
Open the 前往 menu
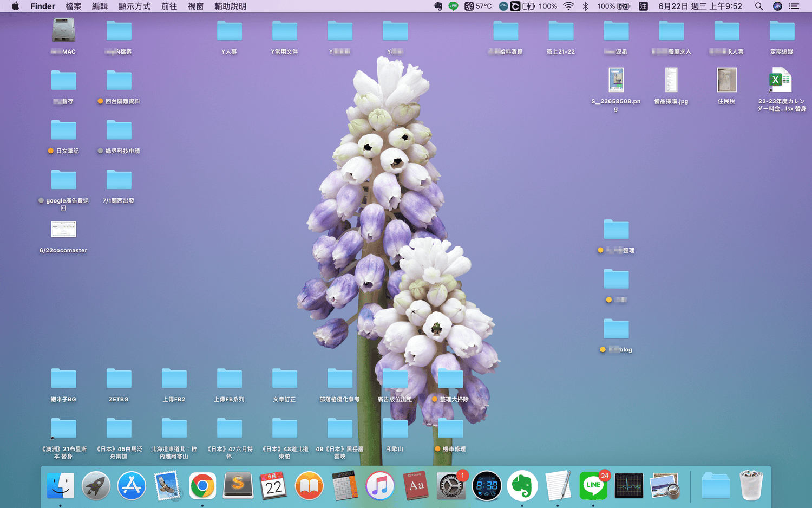coord(169,6)
